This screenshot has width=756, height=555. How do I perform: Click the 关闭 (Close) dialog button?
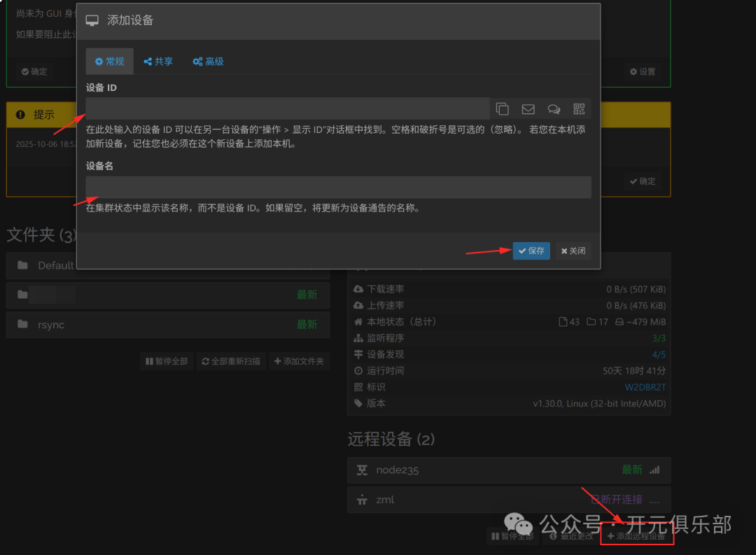pyautogui.click(x=573, y=251)
